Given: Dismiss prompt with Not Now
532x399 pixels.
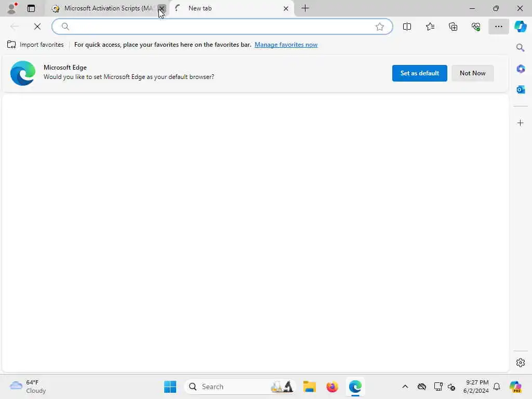Looking at the screenshot, I should 472,73.
